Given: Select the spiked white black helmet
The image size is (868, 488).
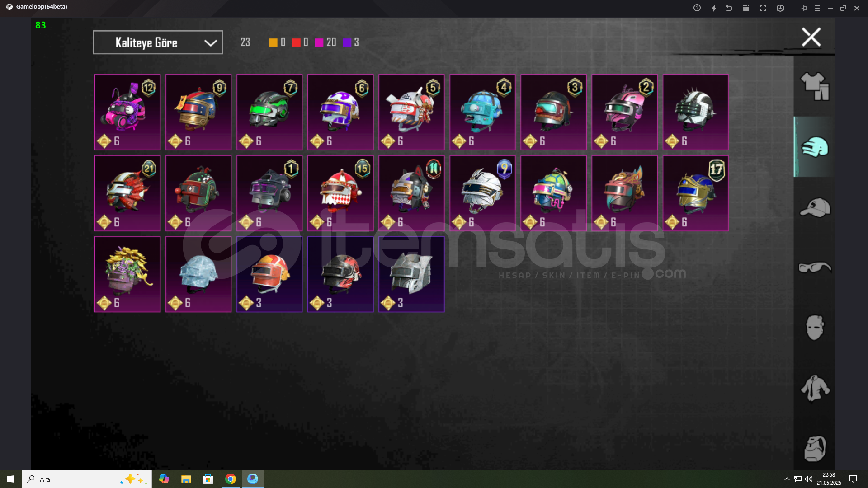Looking at the screenshot, I should 695,112.
